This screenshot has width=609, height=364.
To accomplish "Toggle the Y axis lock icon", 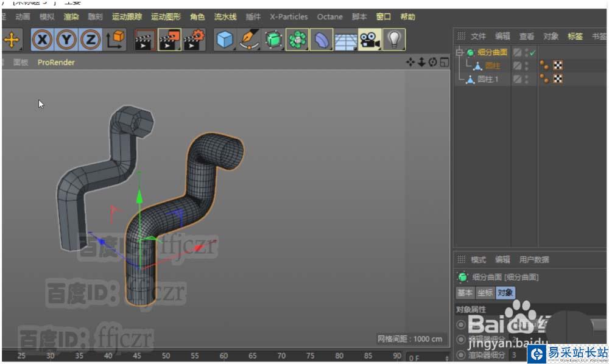I will pyautogui.click(x=66, y=40).
